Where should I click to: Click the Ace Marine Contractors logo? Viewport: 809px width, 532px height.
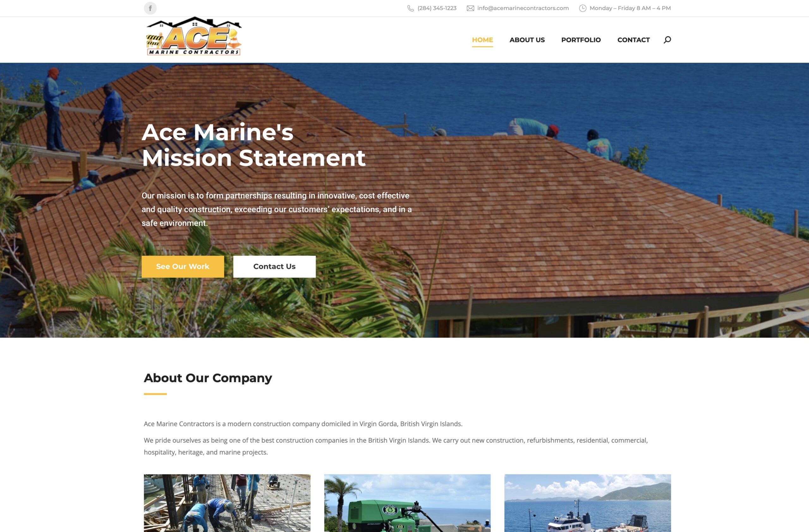(x=194, y=36)
